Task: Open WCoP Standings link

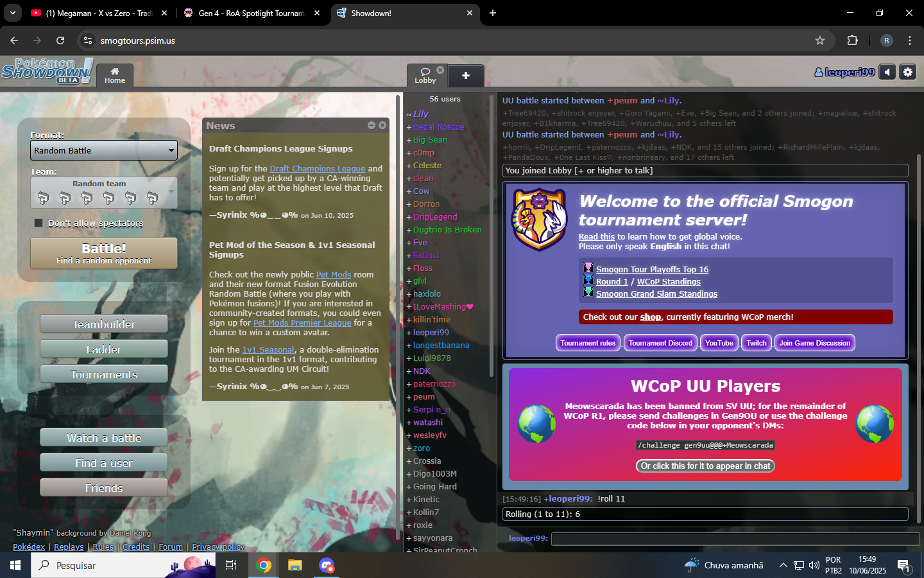Action: tap(669, 281)
